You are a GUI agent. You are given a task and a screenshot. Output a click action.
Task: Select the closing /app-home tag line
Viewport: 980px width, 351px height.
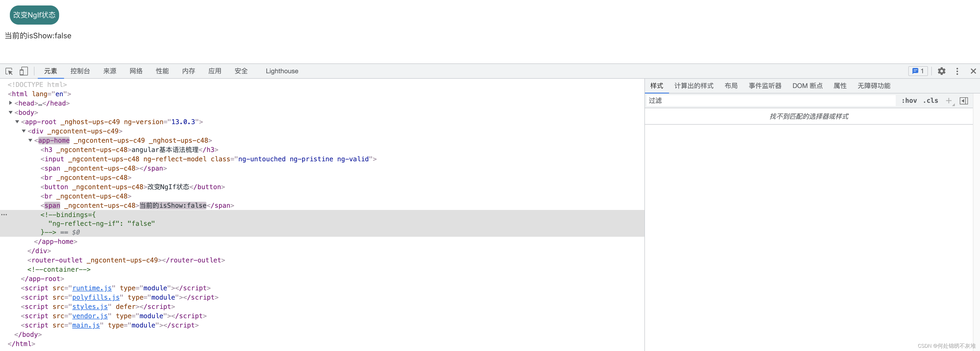point(56,242)
